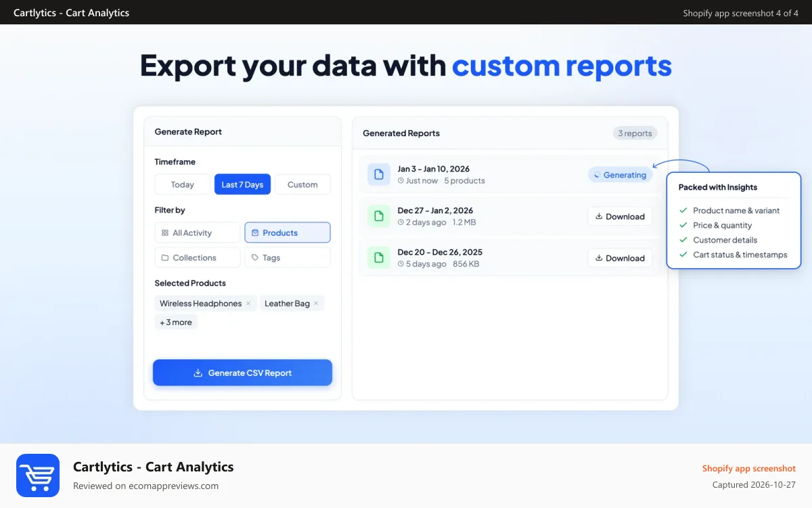The height and width of the screenshot is (508, 812).
Task: Click the Cartlytics shopping cart app icon
Action: coord(38,475)
